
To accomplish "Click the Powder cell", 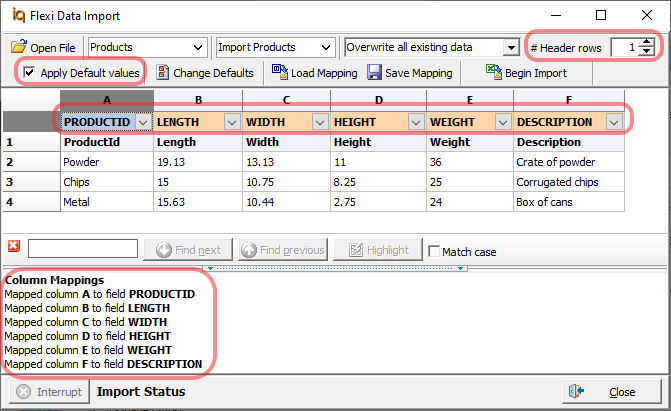I will pyautogui.click(x=107, y=162).
